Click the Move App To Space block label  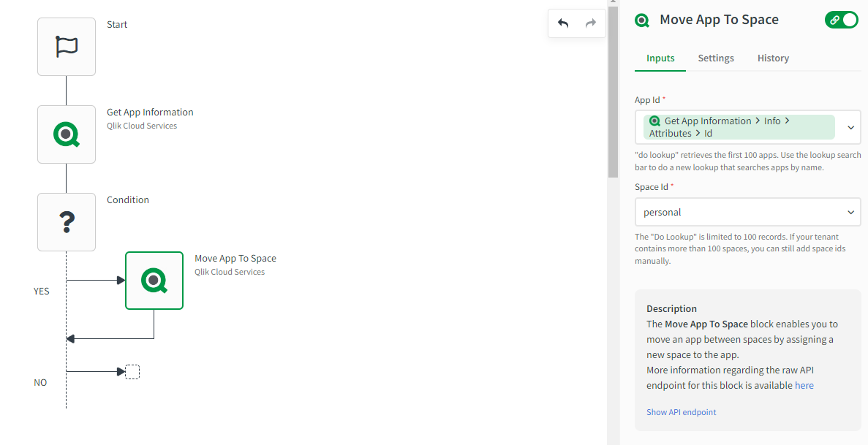point(235,259)
